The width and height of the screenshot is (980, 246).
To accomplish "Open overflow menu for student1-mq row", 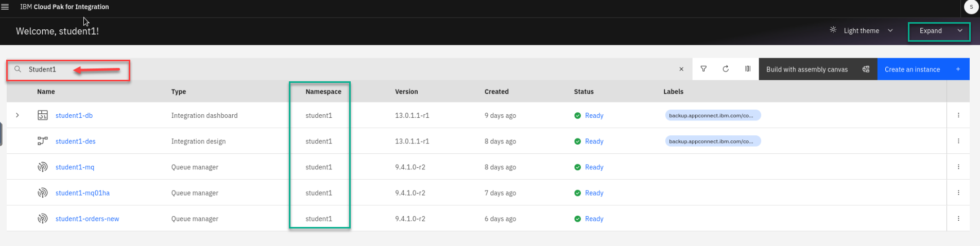I will click(x=958, y=167).
